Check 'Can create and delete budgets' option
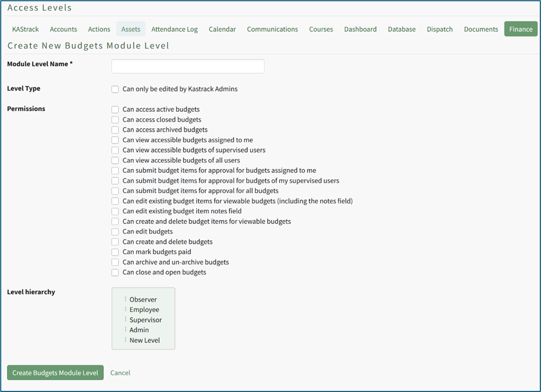This screenshot has height=392, width=541. click(x=115, y=242)
